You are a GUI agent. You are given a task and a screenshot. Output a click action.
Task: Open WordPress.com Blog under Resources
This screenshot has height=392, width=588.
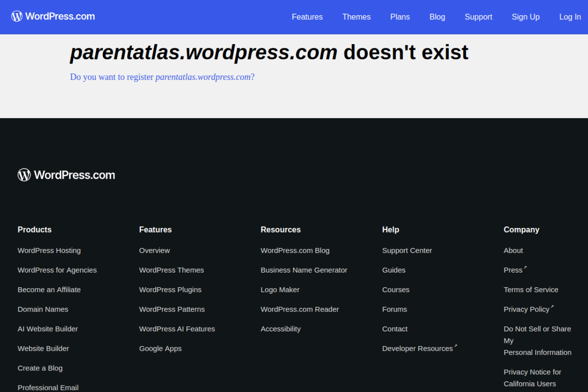(295, 250)
